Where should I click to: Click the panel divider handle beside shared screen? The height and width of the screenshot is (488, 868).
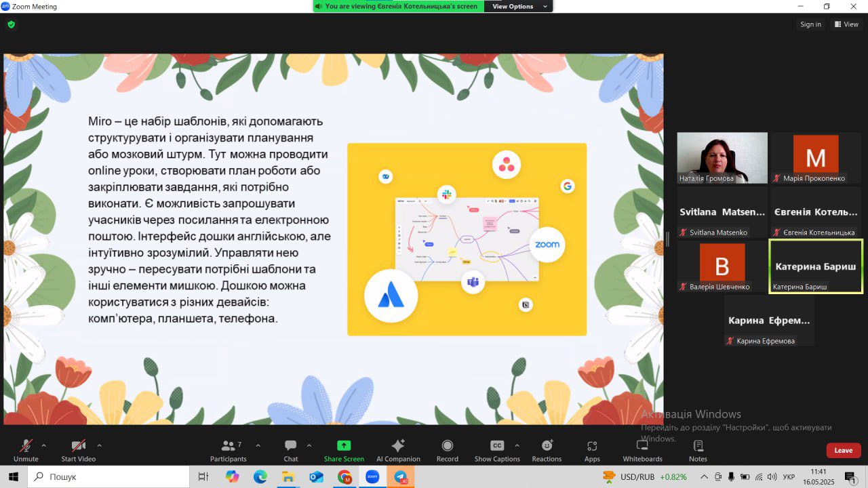tap(668, 239)
